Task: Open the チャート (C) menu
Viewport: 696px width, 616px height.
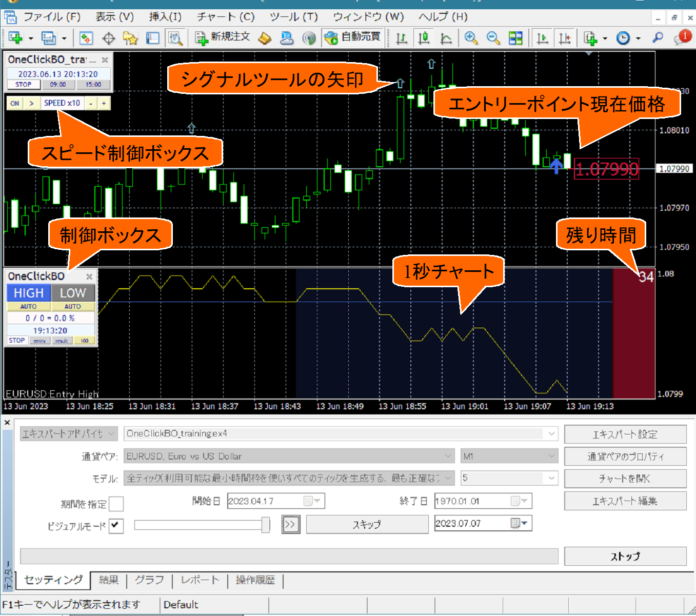Action: click(226, 17)
